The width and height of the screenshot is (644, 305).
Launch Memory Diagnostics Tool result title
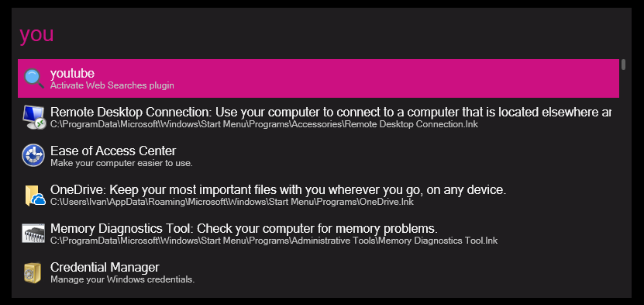(x=244, y=228)
